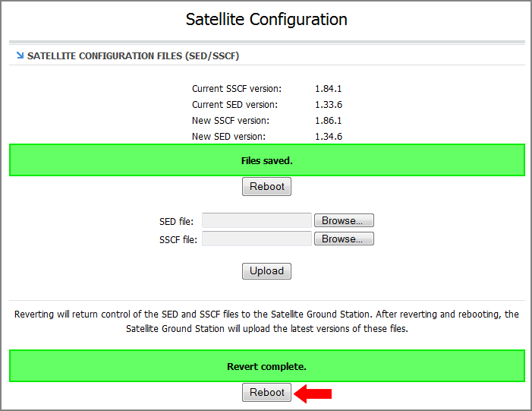Focus the SED file input field
Viewport: 532px width, 411px height.
click(x=257, y=220)
